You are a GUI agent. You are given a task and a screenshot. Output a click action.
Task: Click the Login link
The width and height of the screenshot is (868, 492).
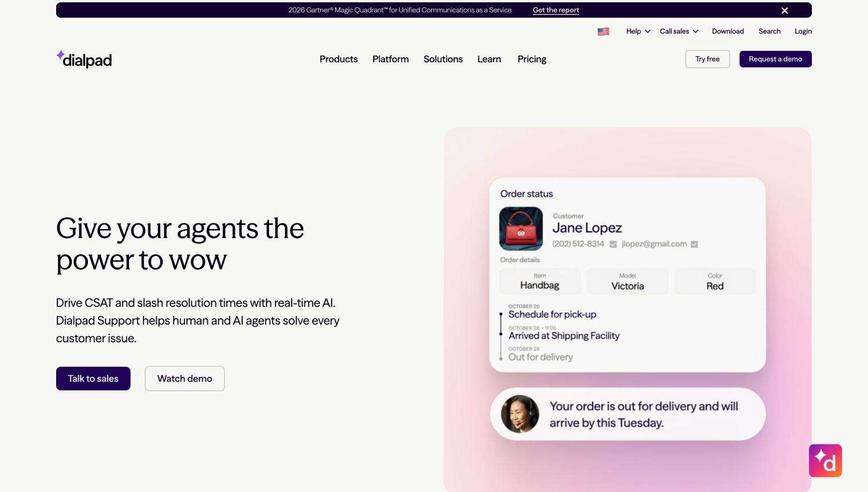[803, 31]
